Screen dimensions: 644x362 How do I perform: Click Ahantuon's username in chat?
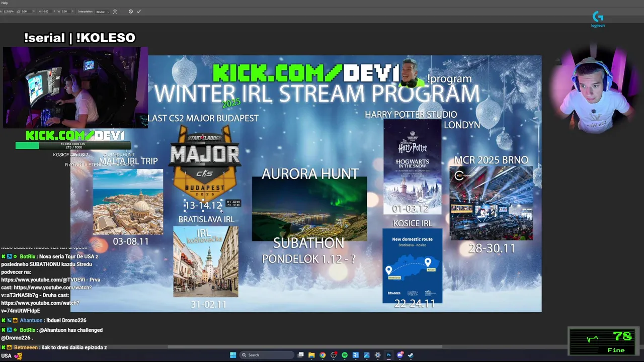[31, 320]
